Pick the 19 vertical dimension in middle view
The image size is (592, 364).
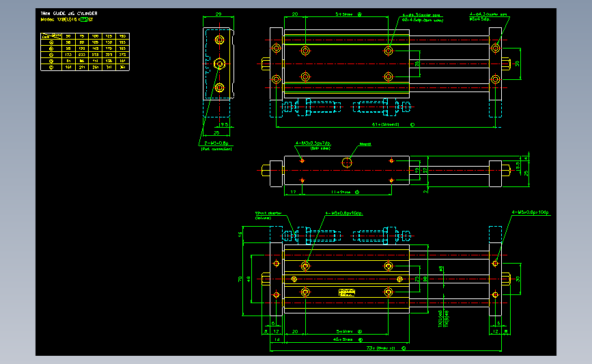coord(417,170)
